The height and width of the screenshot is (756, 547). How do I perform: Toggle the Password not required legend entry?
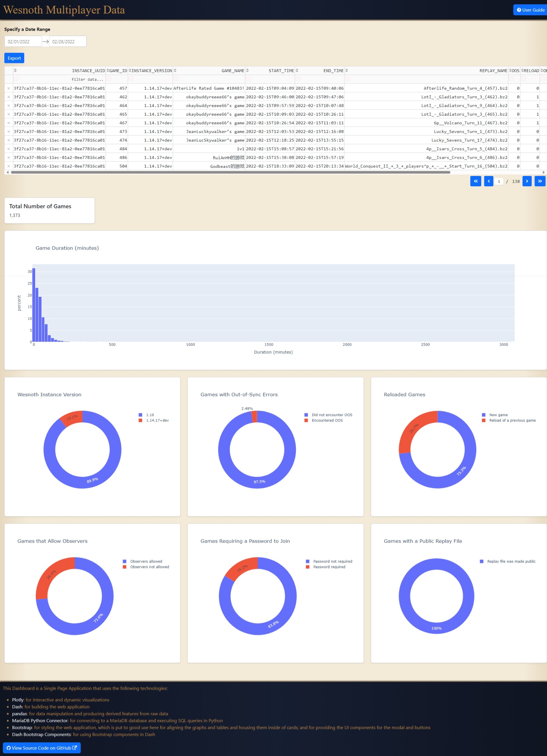point(329,561)
